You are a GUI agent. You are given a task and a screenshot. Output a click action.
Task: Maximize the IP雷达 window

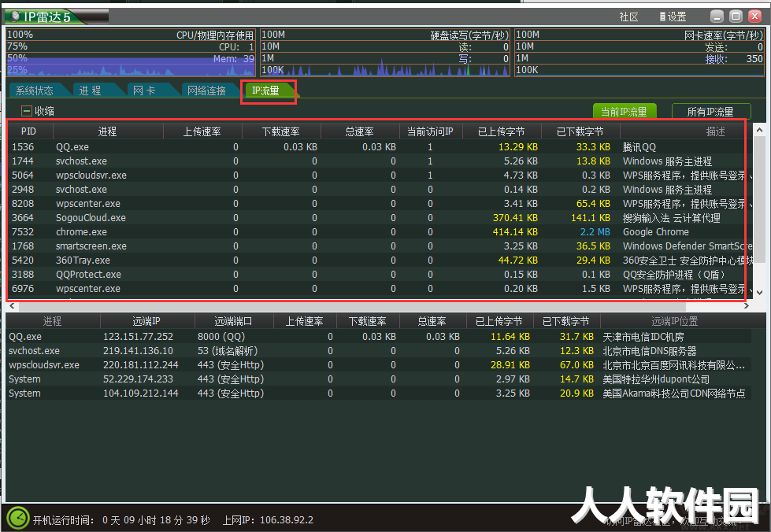click(736, 17)
